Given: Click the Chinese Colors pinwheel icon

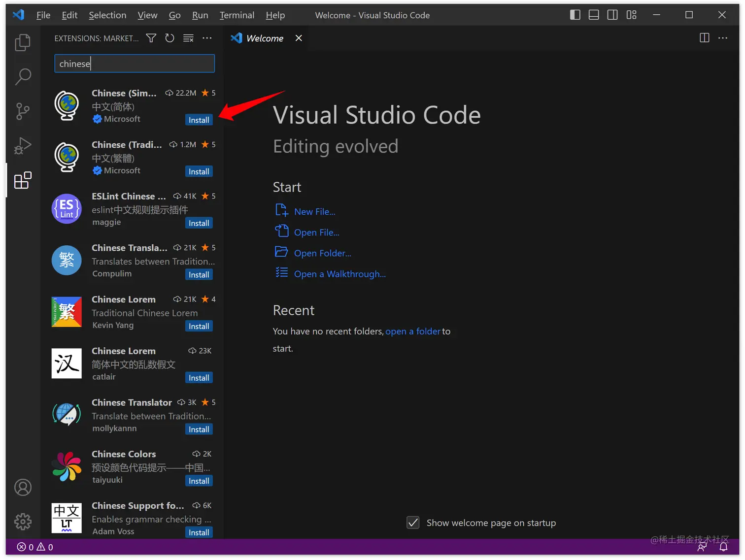Looking at the screenshot, I should 67,466.
